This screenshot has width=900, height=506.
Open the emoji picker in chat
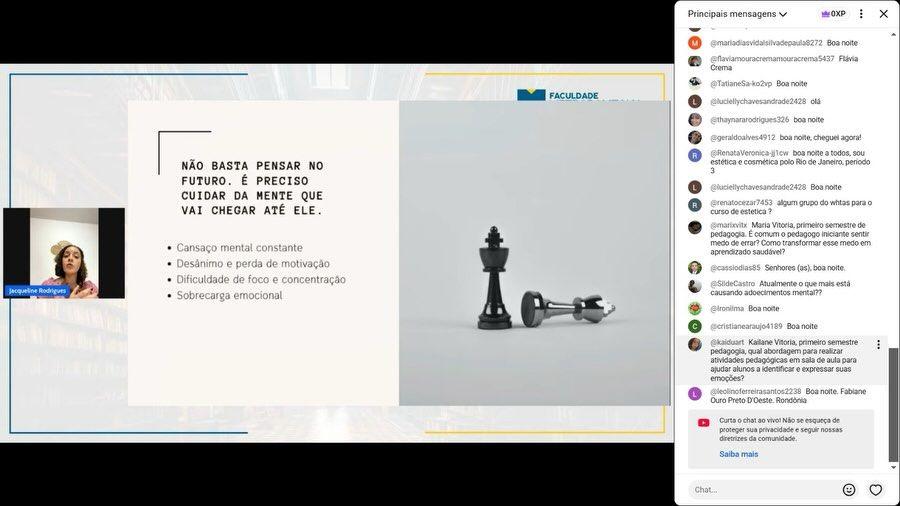click(x=849, y=490)
